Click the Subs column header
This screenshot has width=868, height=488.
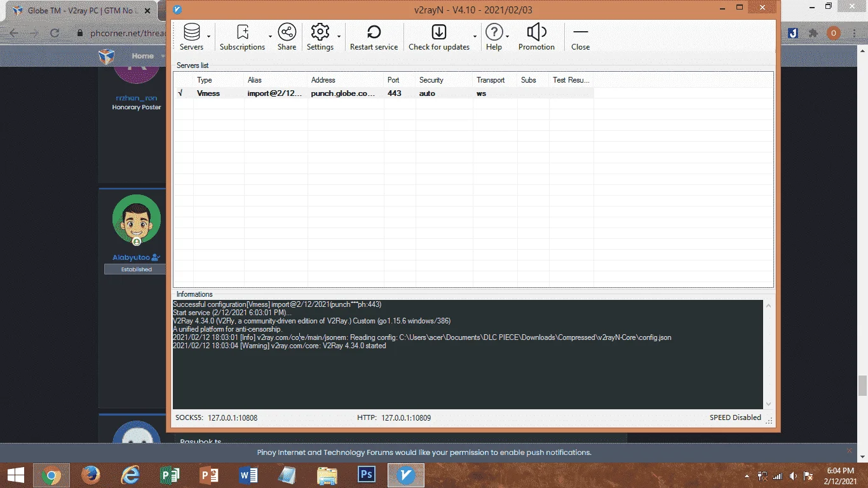(533, 80)
